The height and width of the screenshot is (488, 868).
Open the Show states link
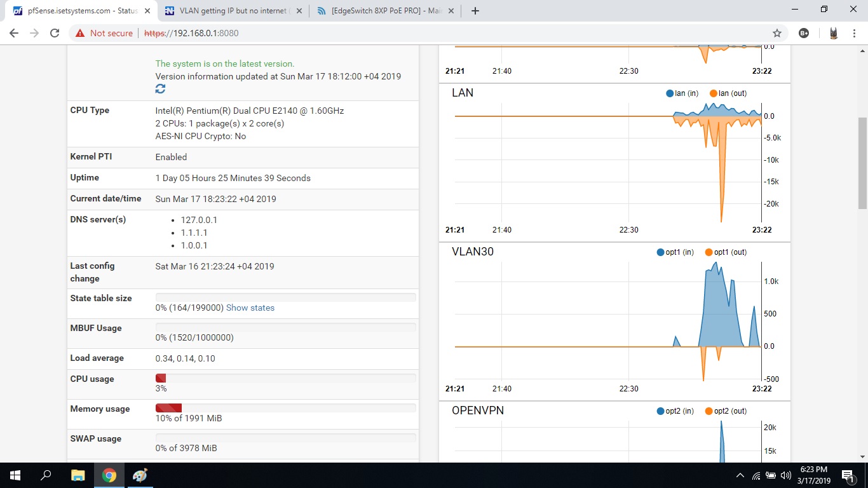(250, 308)
